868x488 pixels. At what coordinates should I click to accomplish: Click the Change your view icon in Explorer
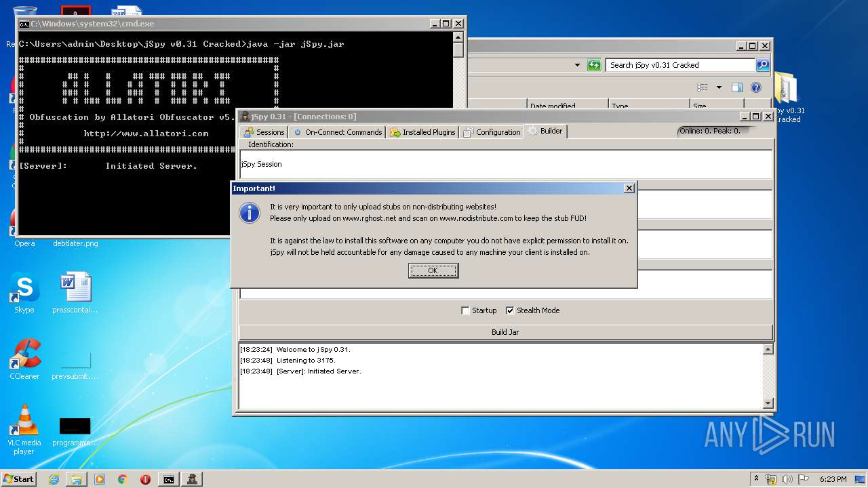[x=703, y=87]
